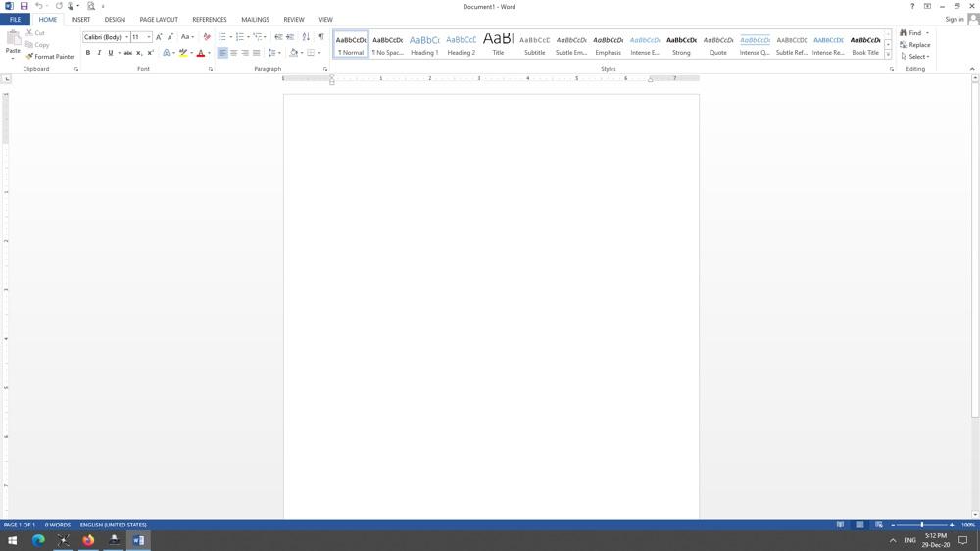Open the font size dropdown
This screenshot has width=980, height=551.
tap(149, 37)
